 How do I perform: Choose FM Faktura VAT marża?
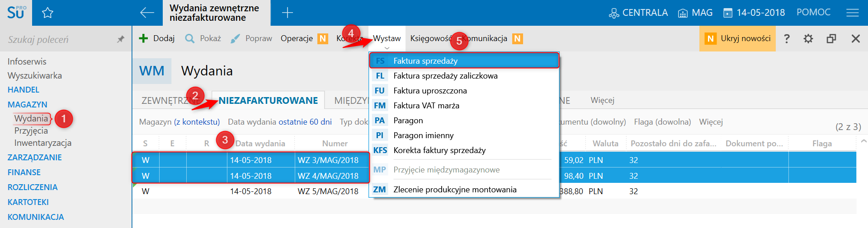[464, 106]
